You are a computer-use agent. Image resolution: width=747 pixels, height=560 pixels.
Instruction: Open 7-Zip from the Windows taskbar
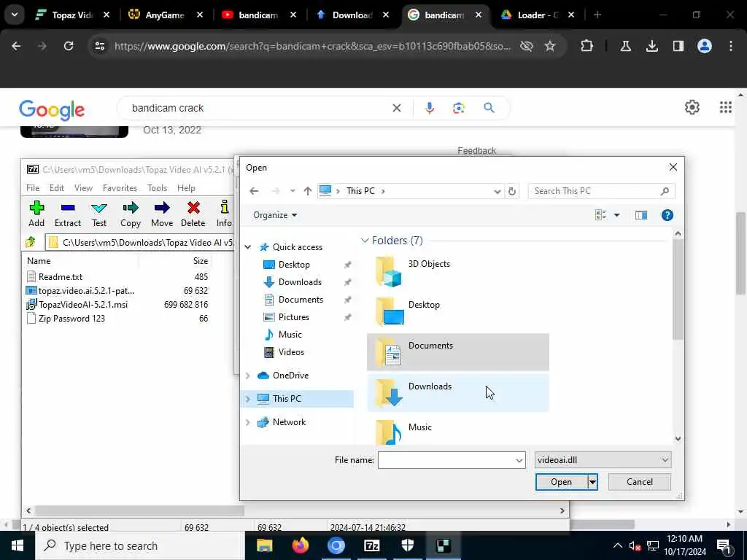(371, 545)
